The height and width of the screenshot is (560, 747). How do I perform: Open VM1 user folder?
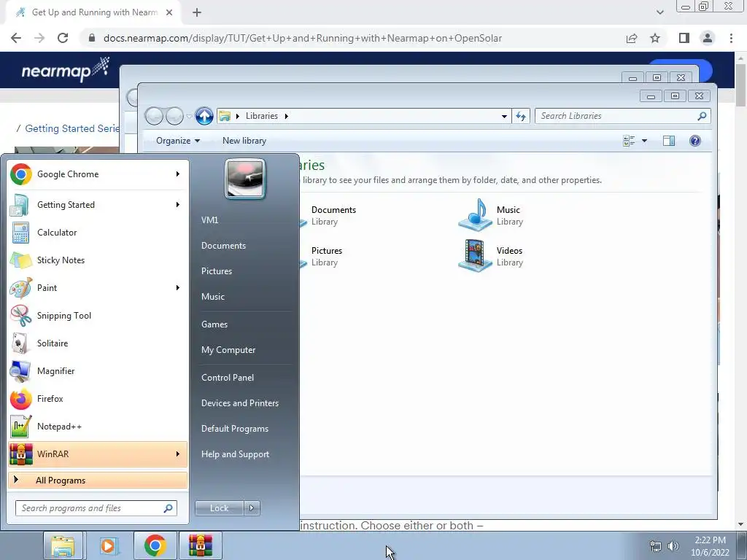(x=209, y=220)
